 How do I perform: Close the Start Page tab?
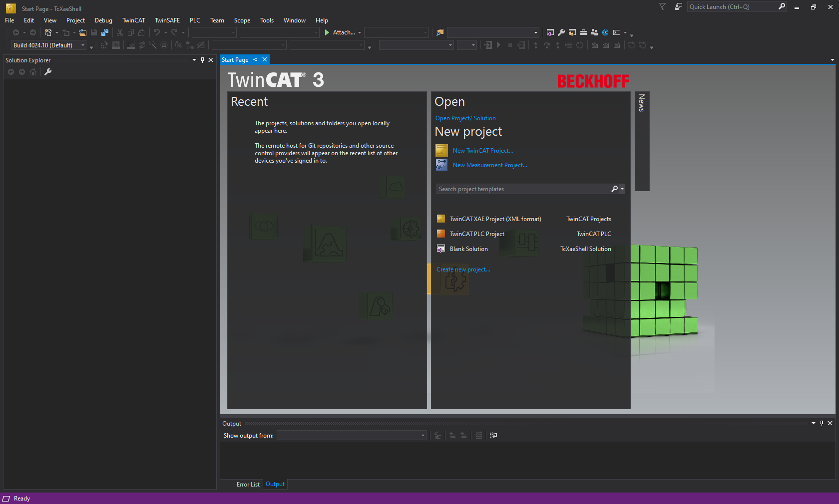click(265, 60)
